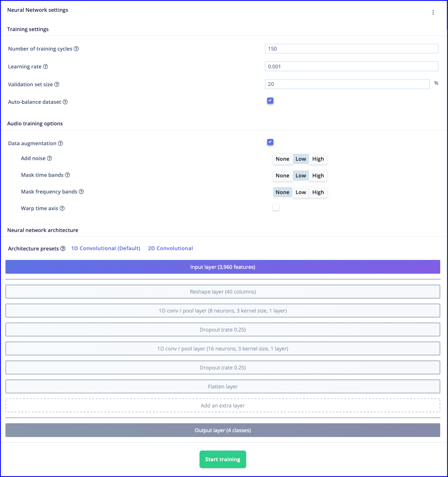
Task: Set Mask frequency bands to Low
Action: (301, 192)
